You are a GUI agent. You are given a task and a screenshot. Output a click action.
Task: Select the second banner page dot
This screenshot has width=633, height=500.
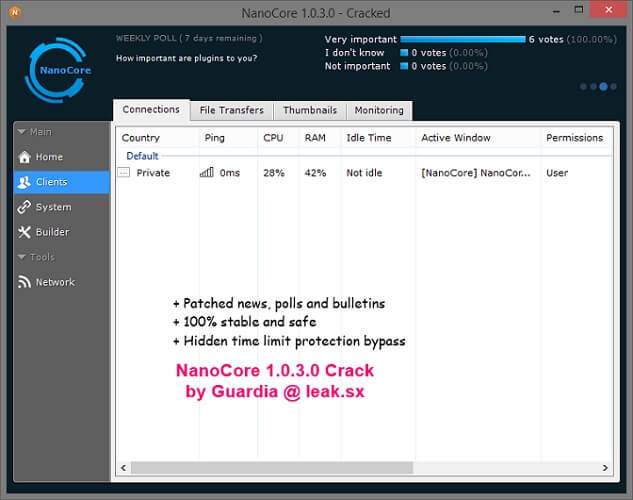[x=593, y=86]
